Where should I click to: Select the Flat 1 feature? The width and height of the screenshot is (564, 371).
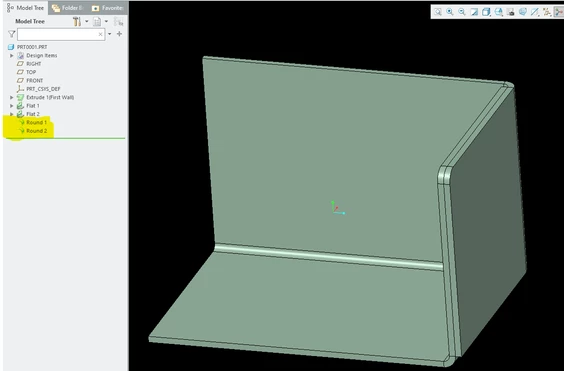point(28,106)
